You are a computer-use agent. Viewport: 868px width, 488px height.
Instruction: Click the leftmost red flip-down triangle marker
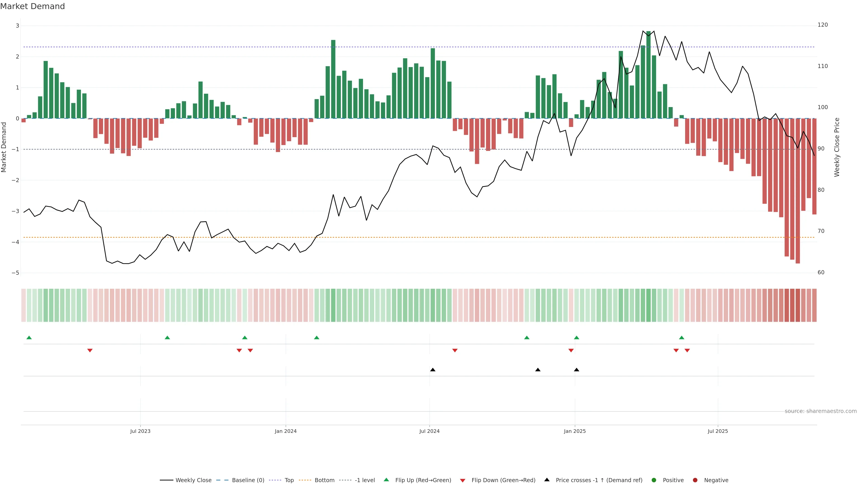pyautogui.click(x=90, y=351)
